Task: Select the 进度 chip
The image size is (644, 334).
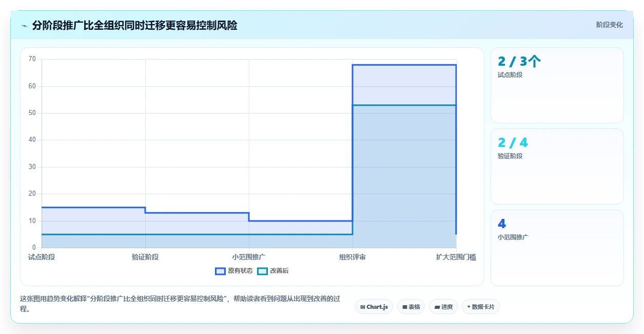Action: point(443,307)
